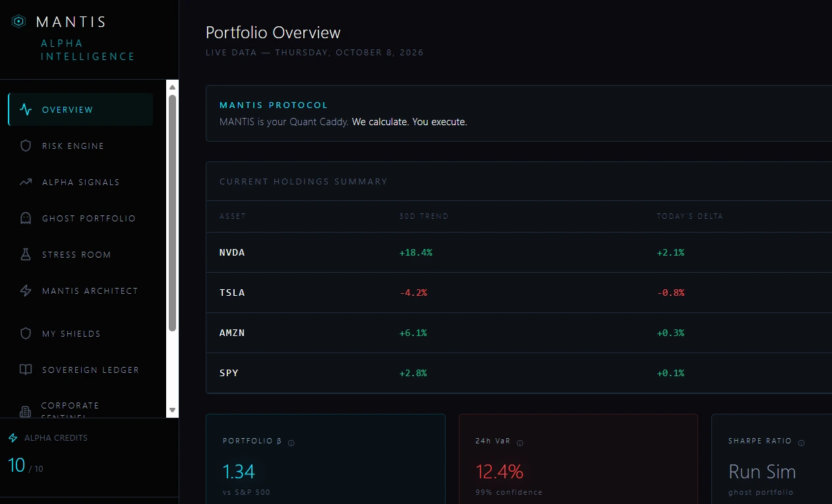Navigate to Ghost Portfolio
832x504 pixels.
(80, 218)
